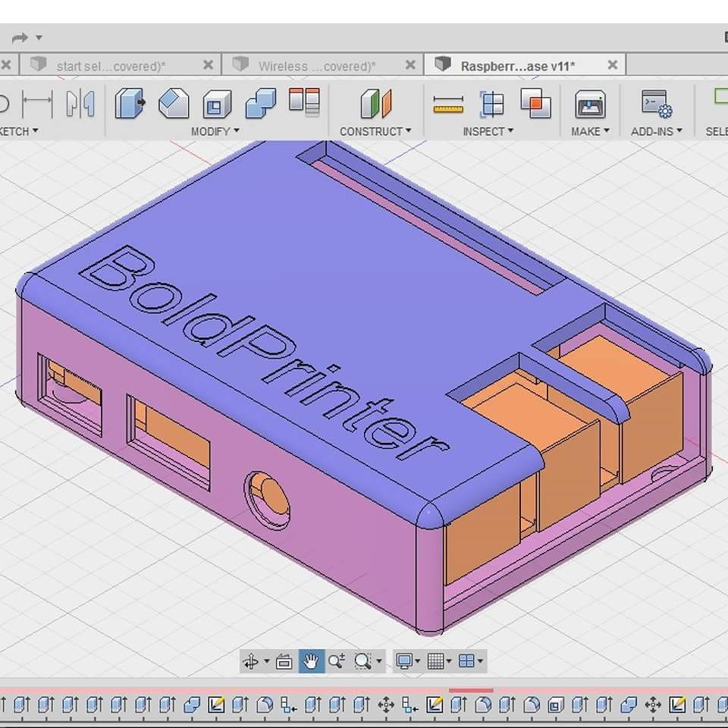The height and width of the screenshot is (728, 728).
Task: Click the 3D Print make icon
Action: tap(590, 104)
